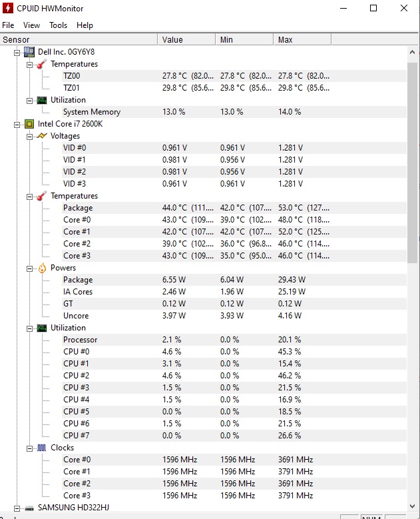Click the Dell motherboard icon
420x519 pixels.
click(29, 52)
